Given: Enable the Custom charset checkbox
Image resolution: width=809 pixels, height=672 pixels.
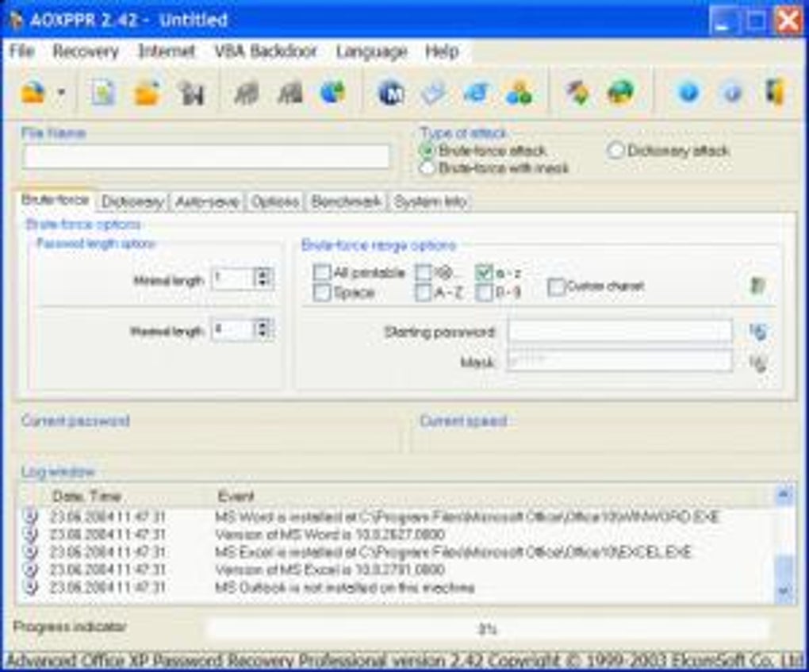Looking at the screenshot, I should pos(557,286).
